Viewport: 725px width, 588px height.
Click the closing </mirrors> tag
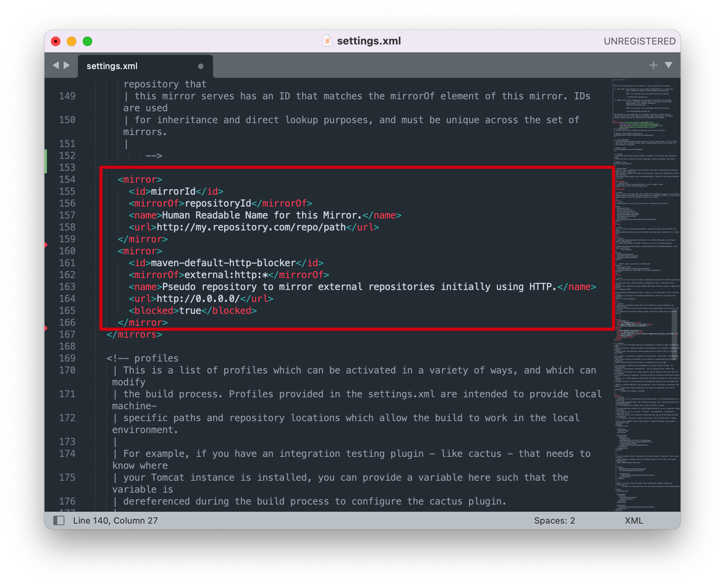tap(134, 335)
